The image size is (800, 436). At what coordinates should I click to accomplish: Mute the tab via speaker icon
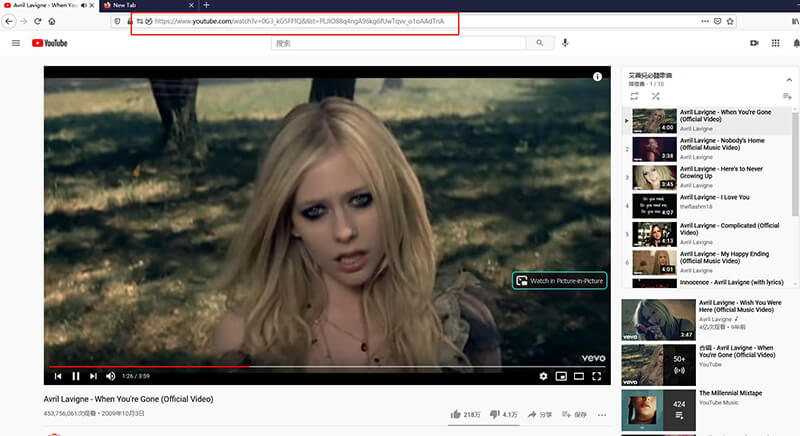pos(84,5)
